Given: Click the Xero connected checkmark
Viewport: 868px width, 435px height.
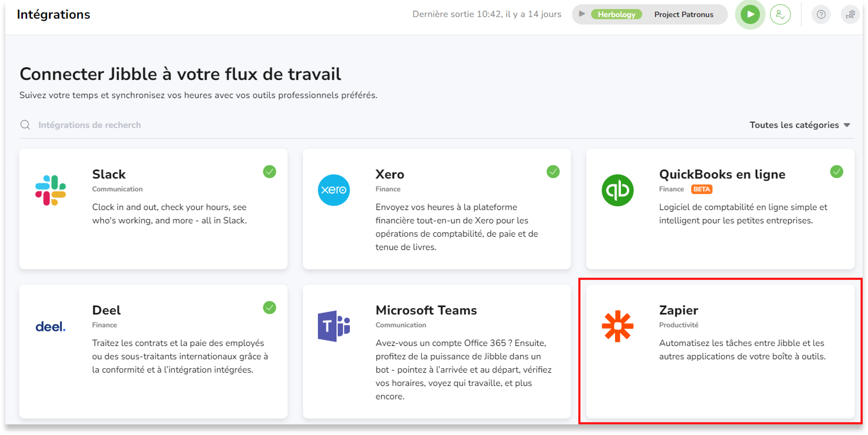Looking at the screenshot, I should [553, 172].
